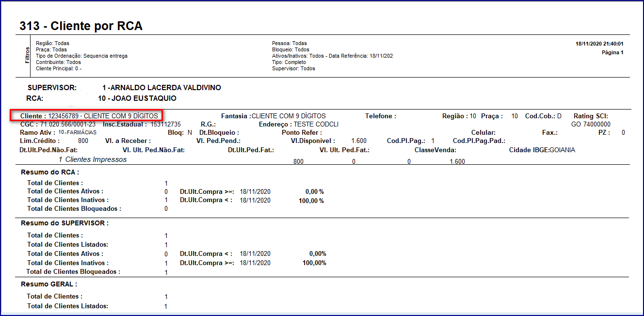
Task: Click the 'Praça : 10' field
Action: point(499,116)
